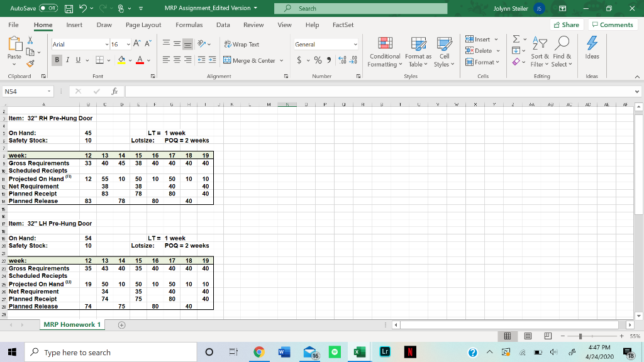This screenshot has width=644, height=362.
Task: Click the Share button
Action: pyautogui.click(x=567, y=25)
